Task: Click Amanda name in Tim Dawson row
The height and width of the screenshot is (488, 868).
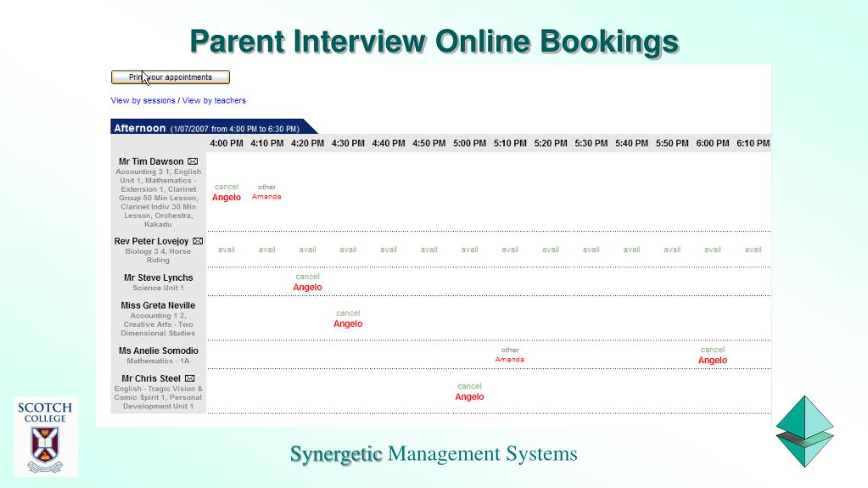Action: 266,197
